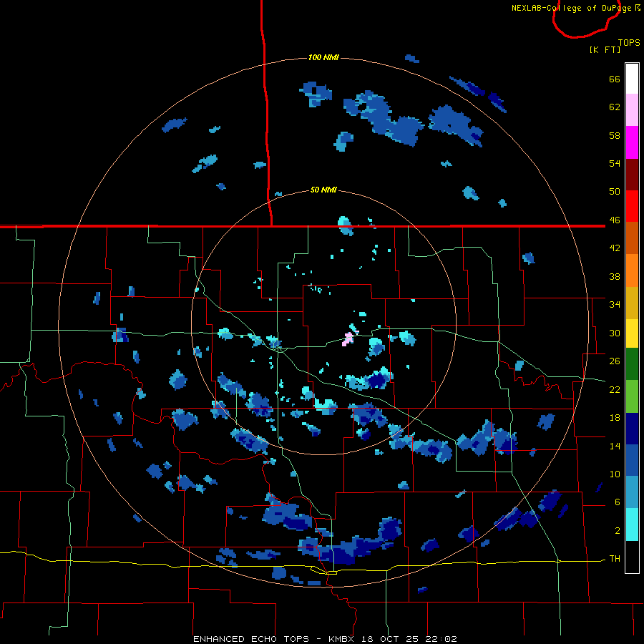Click the 62 legend value
Image resolution: width=644 pixels, height=644 pixels.
[615, 107]
